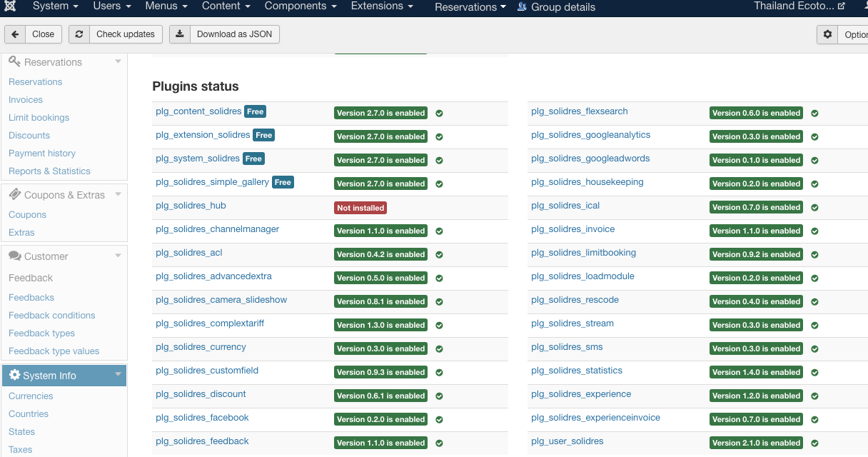Screen dimensions: 868x457
Task: Go to Reports & Statistics
Action: [x=49, y=171]
